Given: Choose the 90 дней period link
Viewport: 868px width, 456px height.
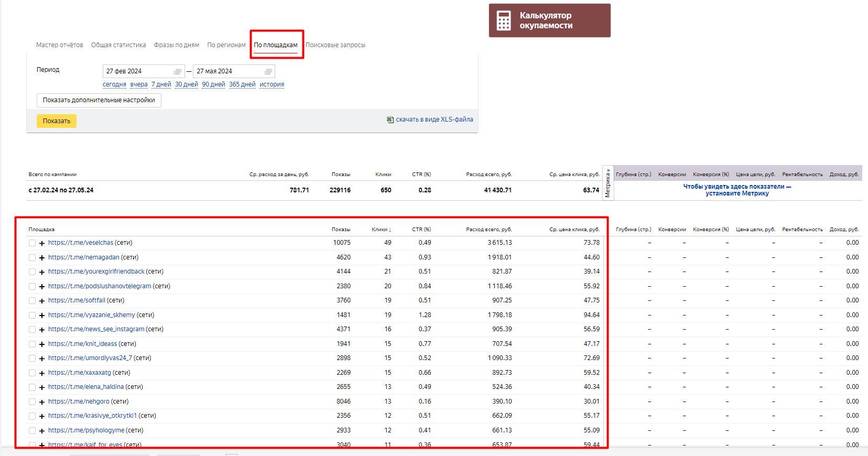Looking at the screenshot, I should 213,84.
